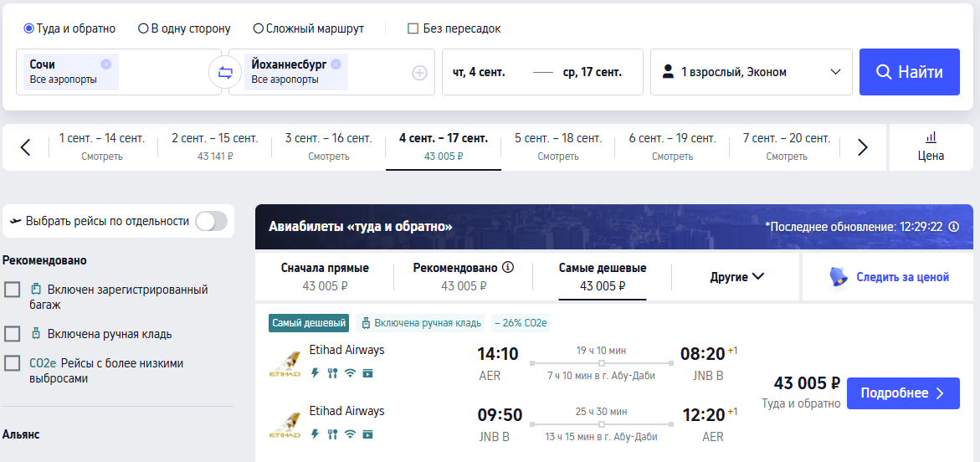Click the departure date чт, 4 сент.
Screen dimensions: 980x462
tap(479, 72)
